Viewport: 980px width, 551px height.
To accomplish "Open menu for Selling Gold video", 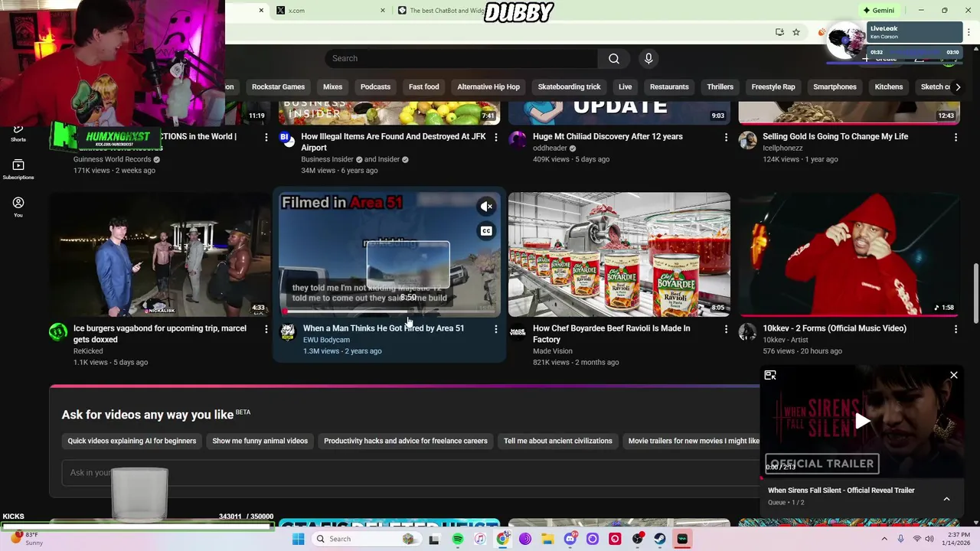I will click(x=955, y=137).
